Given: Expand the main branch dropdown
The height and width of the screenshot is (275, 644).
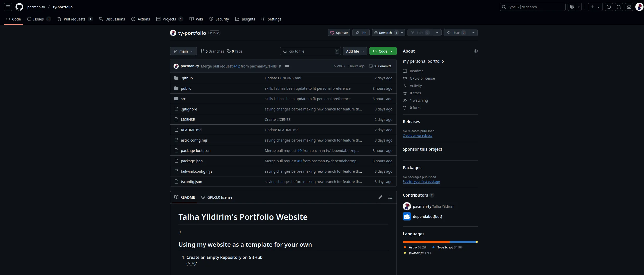Looking at the screenshot, I should click(x=183, y=51).
